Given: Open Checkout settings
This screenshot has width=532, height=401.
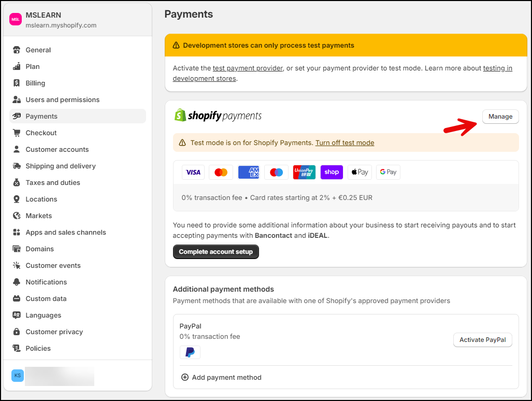Looking at the screenshot, I should [x=78, y=133].
